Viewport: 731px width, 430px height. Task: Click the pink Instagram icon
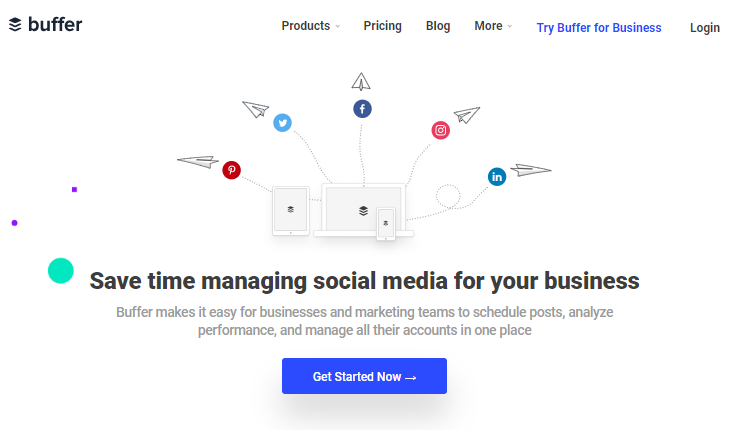tap(441, 130)
